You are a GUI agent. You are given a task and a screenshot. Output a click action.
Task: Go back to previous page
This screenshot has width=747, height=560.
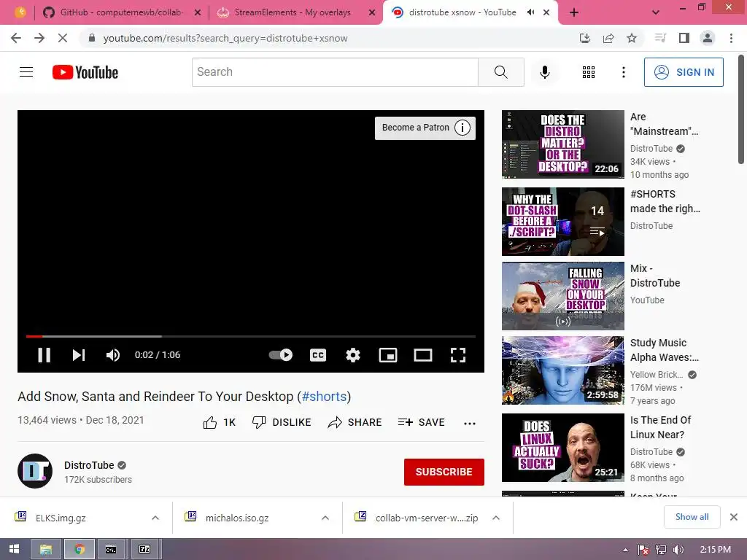pos(16,38)
